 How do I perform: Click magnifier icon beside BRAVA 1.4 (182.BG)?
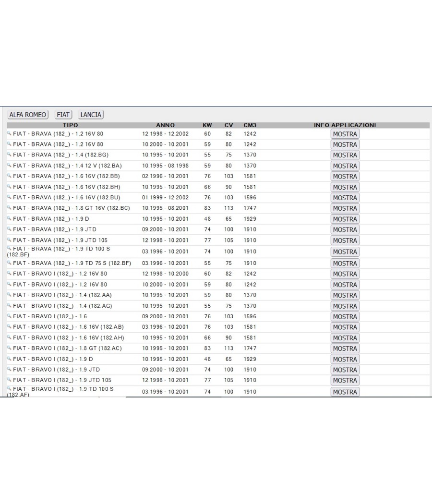(x=9, y=154)
